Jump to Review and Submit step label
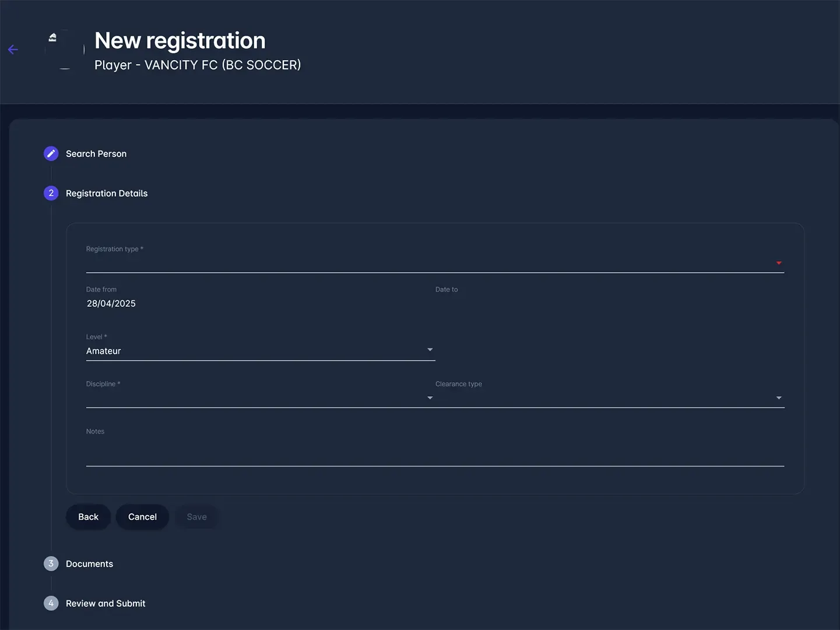840x630 pixels. (x=106, y=604)
